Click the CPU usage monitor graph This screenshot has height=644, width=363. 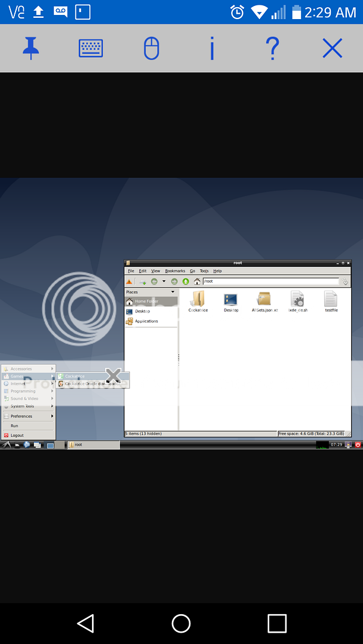322,445
